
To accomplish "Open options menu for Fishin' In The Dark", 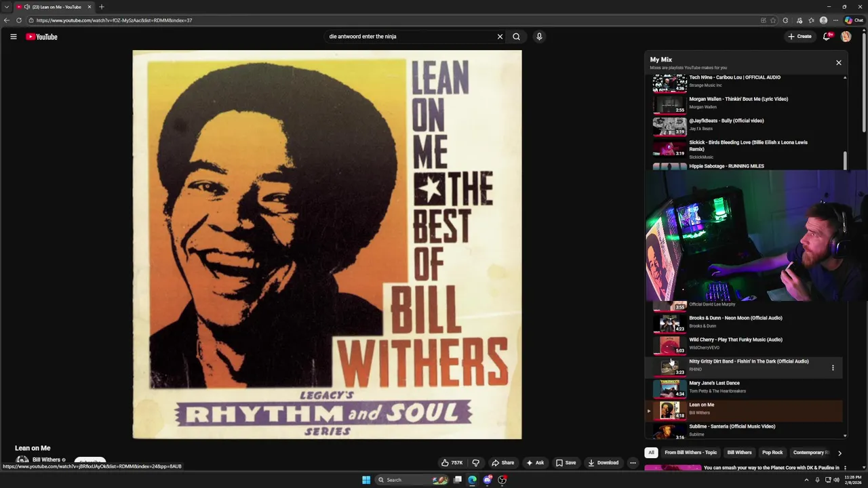I will 833,367.
